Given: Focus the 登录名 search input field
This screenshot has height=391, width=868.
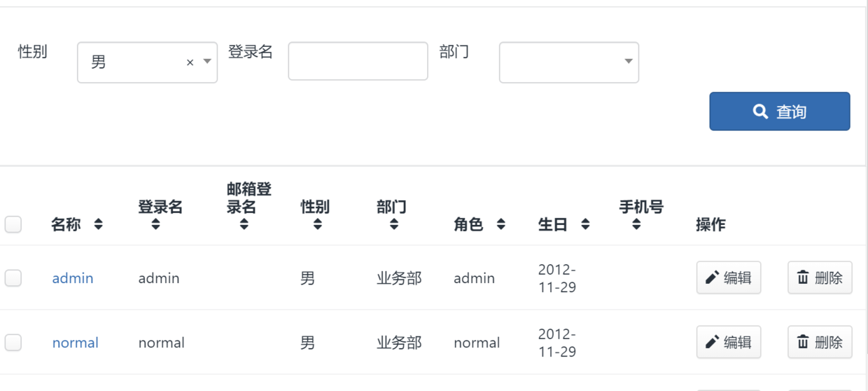Looking at the screenshot, I should 358,61.
